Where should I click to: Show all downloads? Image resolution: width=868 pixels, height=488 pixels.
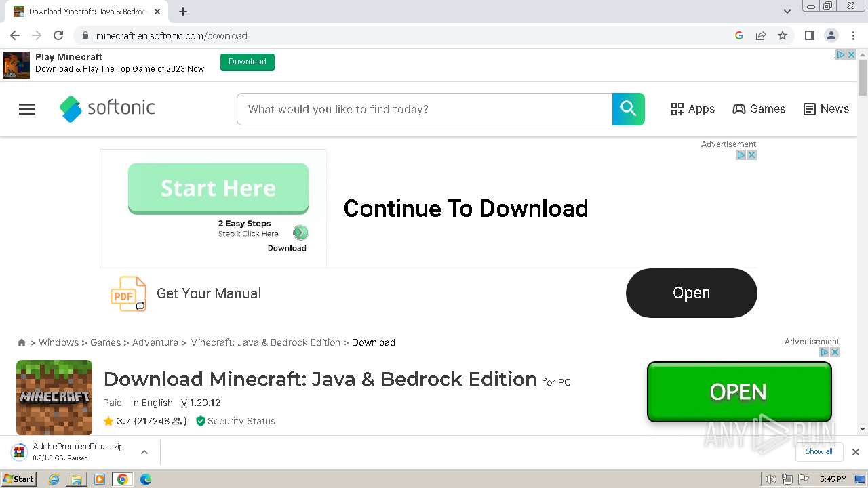[819, 451]
